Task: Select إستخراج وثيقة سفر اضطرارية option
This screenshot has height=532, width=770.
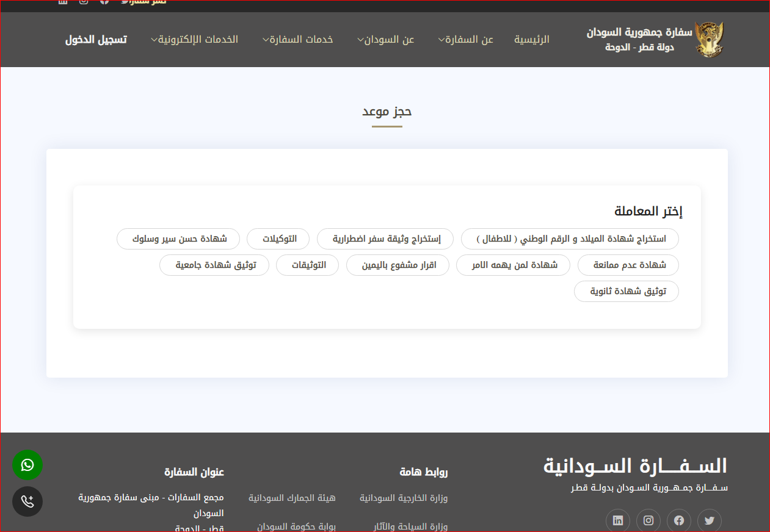Action: pos(385,239)
